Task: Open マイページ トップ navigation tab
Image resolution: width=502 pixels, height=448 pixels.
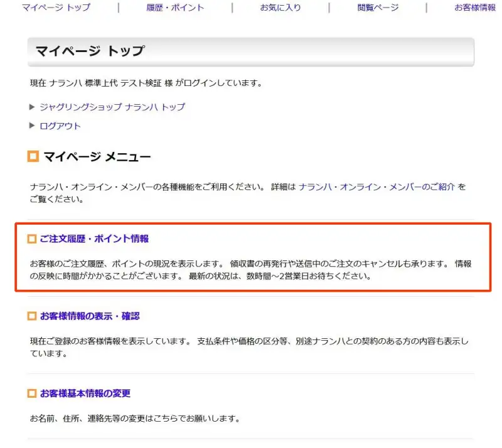Action: 56,8
